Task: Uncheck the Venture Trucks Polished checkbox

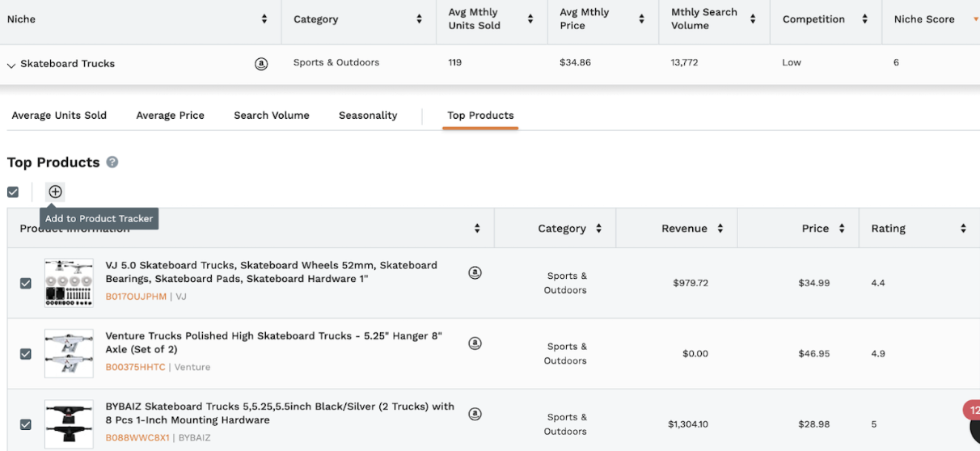Action: pyautogui.click(x=26, y=354)
